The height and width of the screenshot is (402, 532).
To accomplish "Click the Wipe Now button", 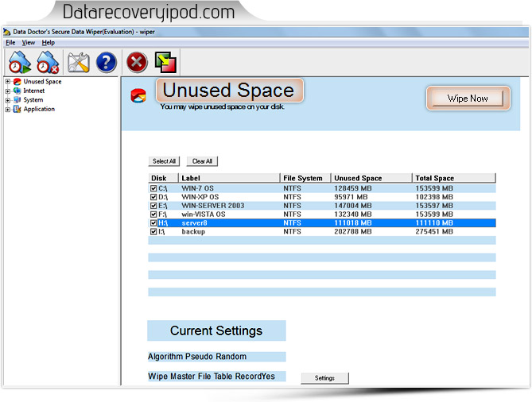I will pos(468,99).
